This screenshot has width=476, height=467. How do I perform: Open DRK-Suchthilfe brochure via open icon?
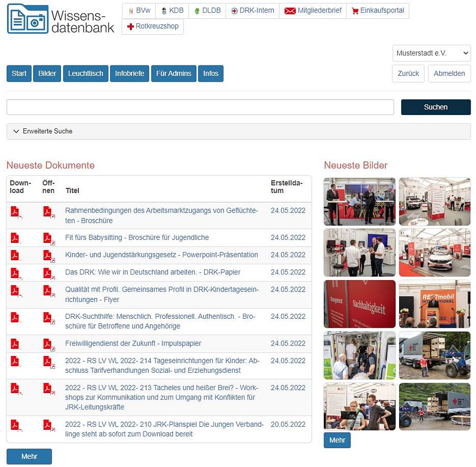click(48, 317)
